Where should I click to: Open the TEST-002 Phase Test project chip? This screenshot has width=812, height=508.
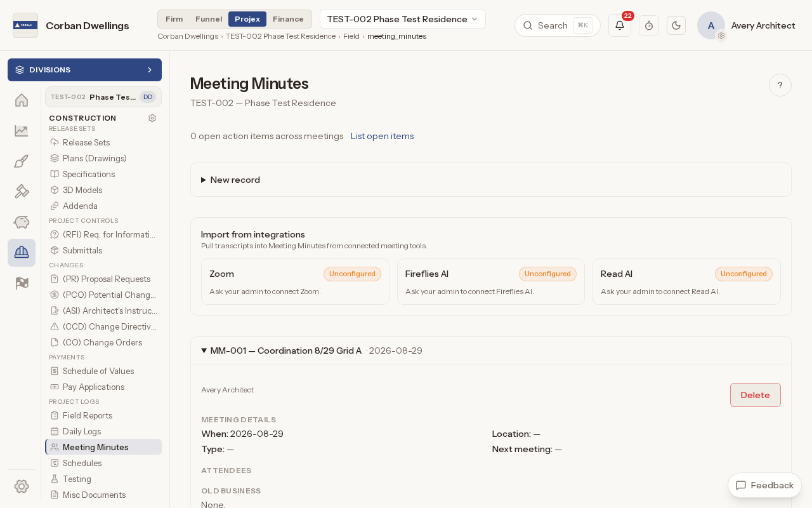(103, 97)
